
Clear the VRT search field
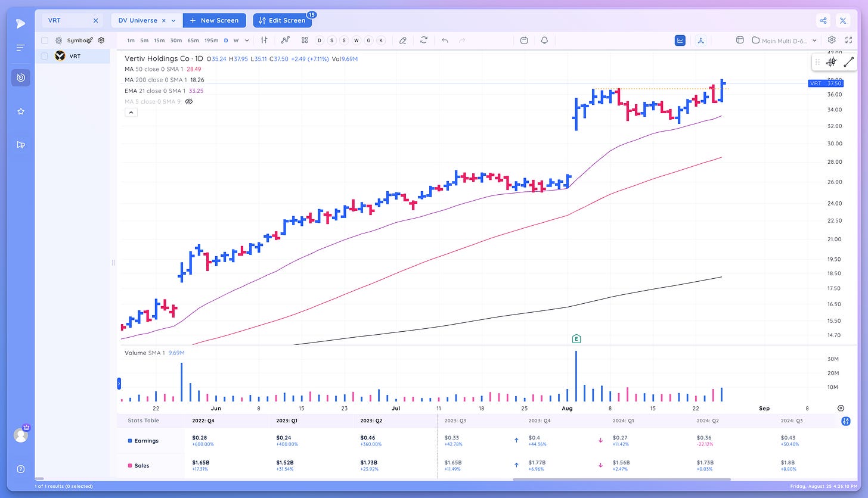pyautogui.click(x=95, y=20)
